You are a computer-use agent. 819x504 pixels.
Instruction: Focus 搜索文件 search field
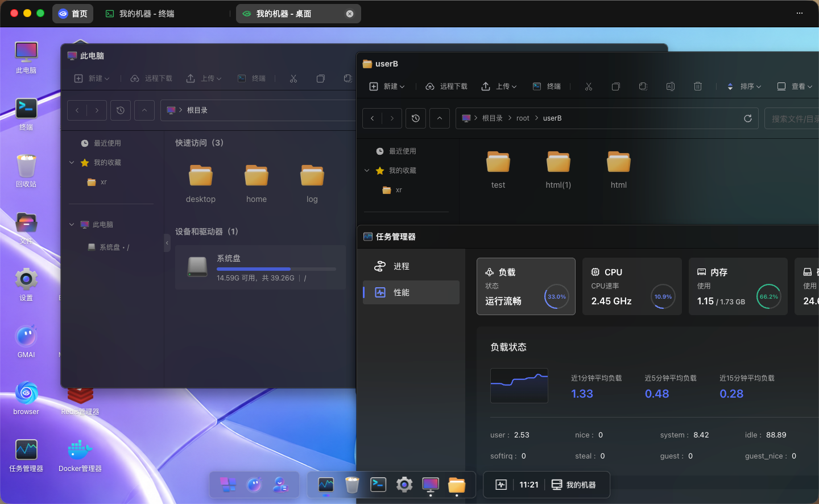point(792,118)
